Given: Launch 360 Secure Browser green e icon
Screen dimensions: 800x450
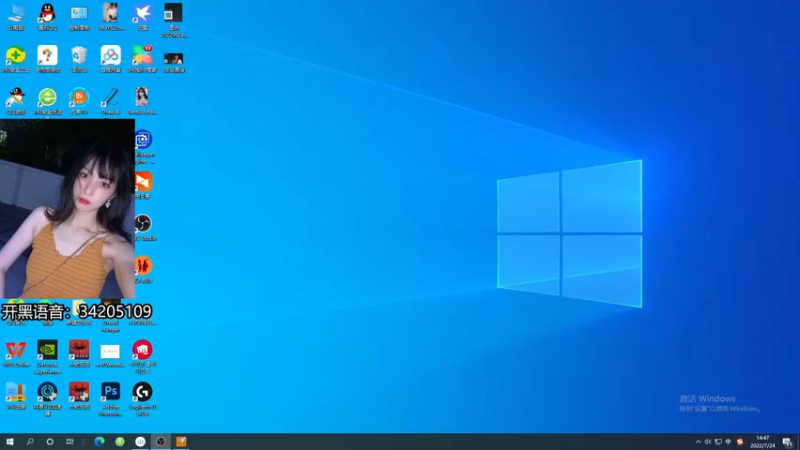Looking at the screenshot, I should 47,102.
